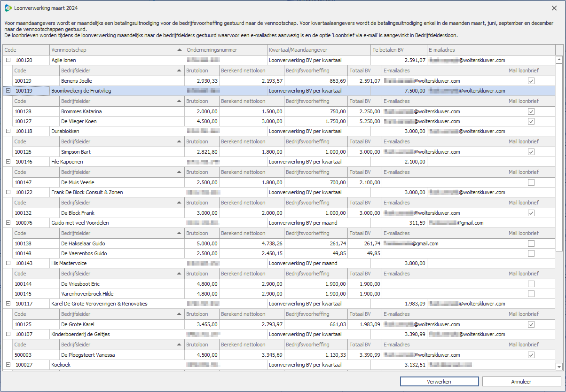Collapse the Boomkwekerij de Fruitvlieg row
566x392 pixels.
pos(8,91)
